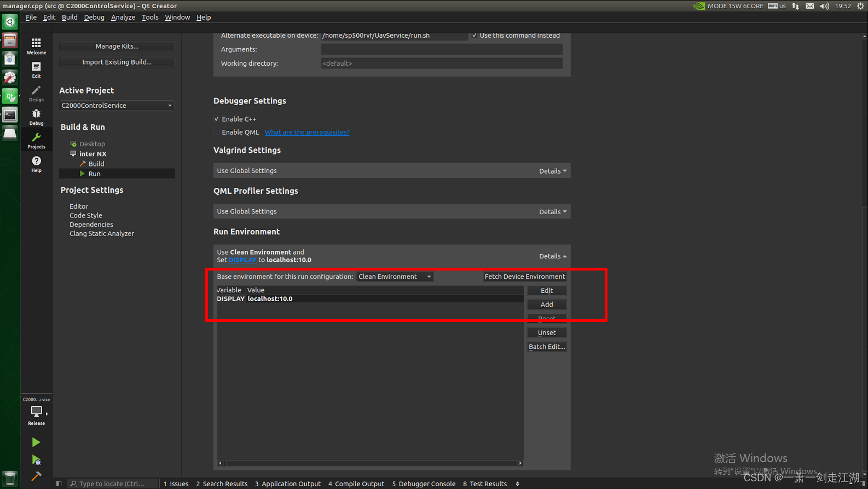The width and height of the screenshot is (868, 489).
Task: Click Import Existing Build button
Action: point(117,62)
